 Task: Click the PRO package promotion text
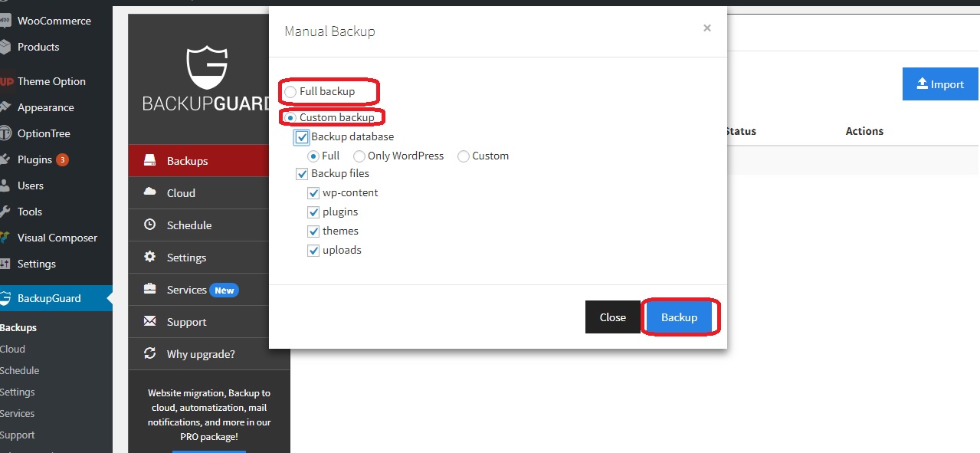point(209,415)
